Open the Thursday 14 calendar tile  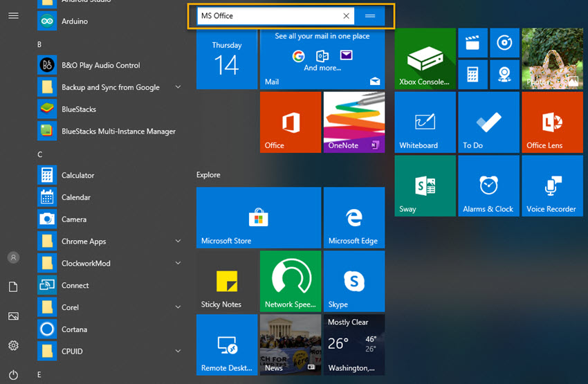coord(227,59)
